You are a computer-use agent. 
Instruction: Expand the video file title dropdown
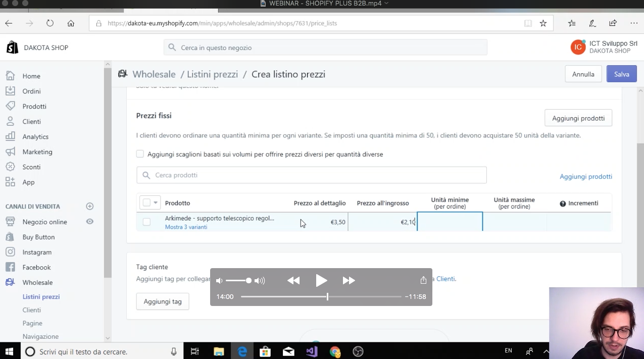(x=386, y=4)
